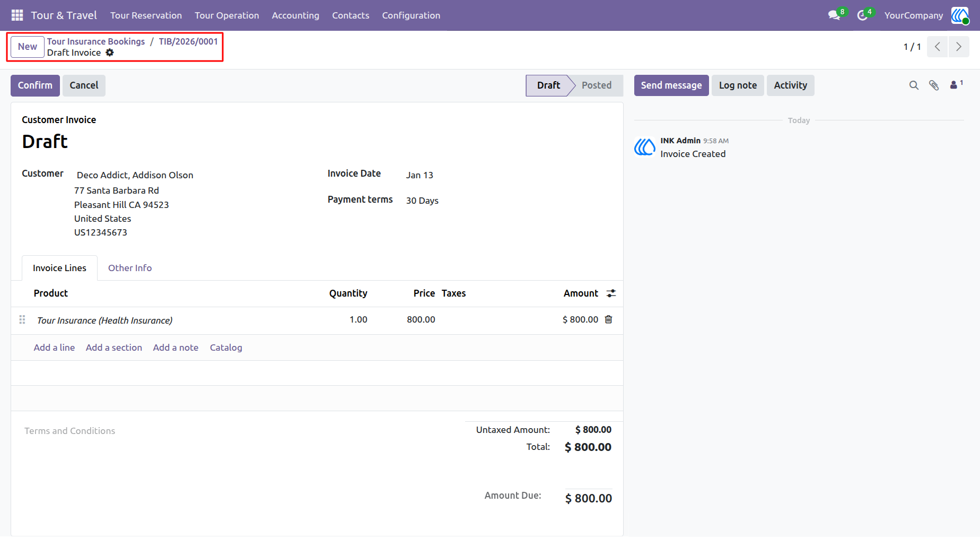Open the Contacts menu
Image resolution: width=980 pixels, height=538 pixels.
click(351, 15)
